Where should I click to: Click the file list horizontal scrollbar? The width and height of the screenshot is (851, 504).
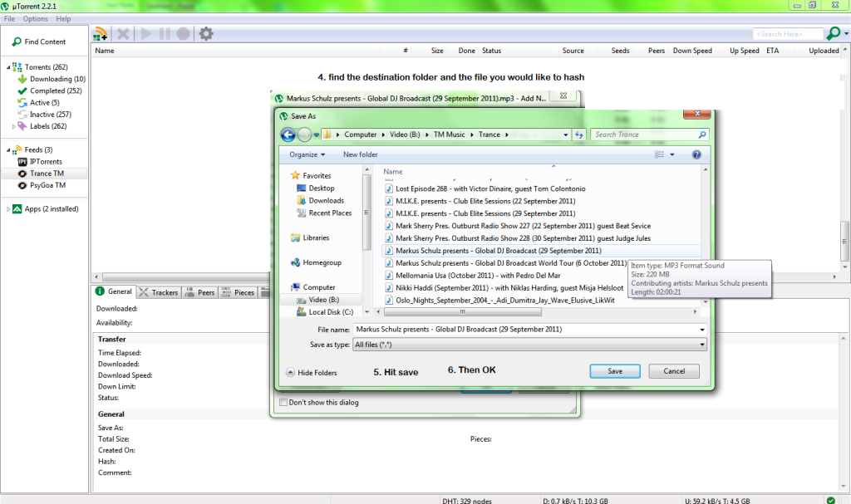pos(462,312)
